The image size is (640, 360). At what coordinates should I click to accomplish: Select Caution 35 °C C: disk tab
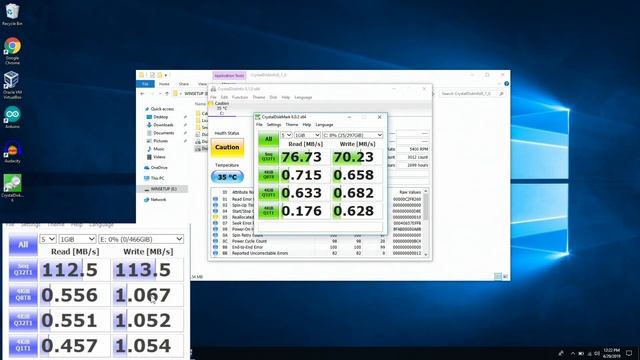(x=222, y=109)
